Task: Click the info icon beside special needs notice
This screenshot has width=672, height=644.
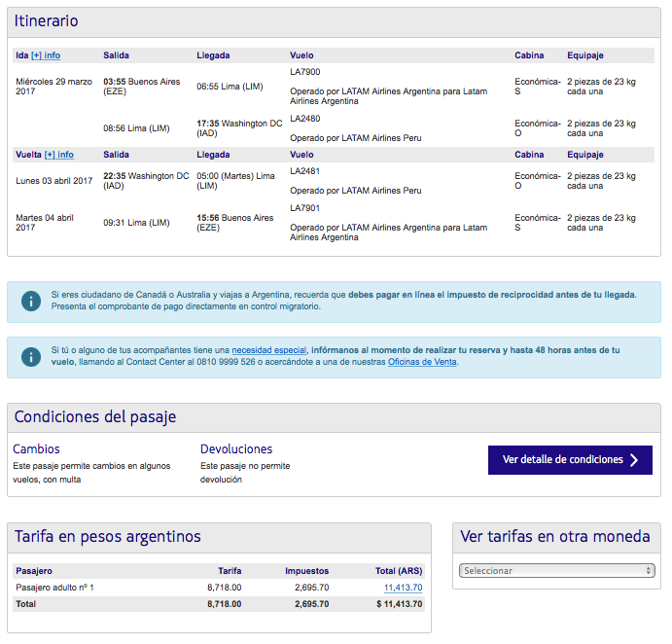Action: (x=31, y=357)
